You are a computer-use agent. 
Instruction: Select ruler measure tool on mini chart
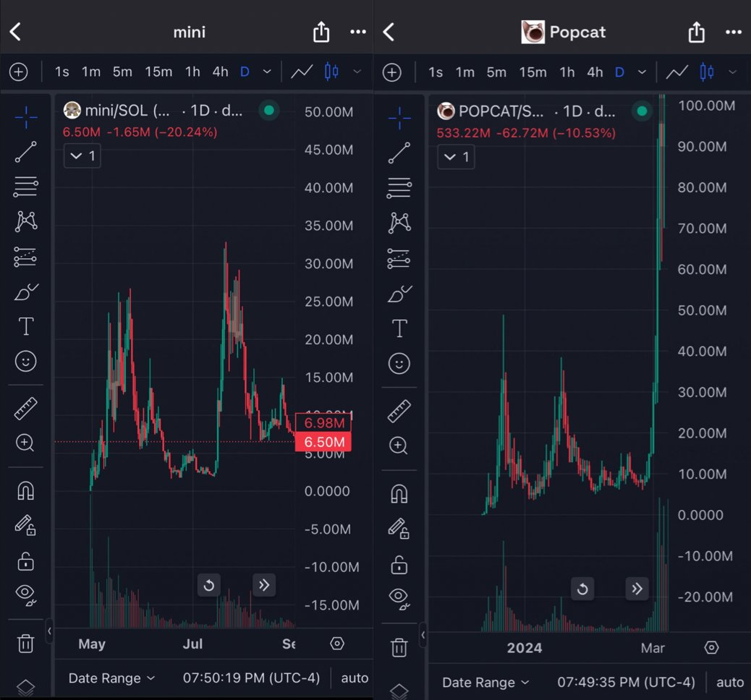pos(26,409)
